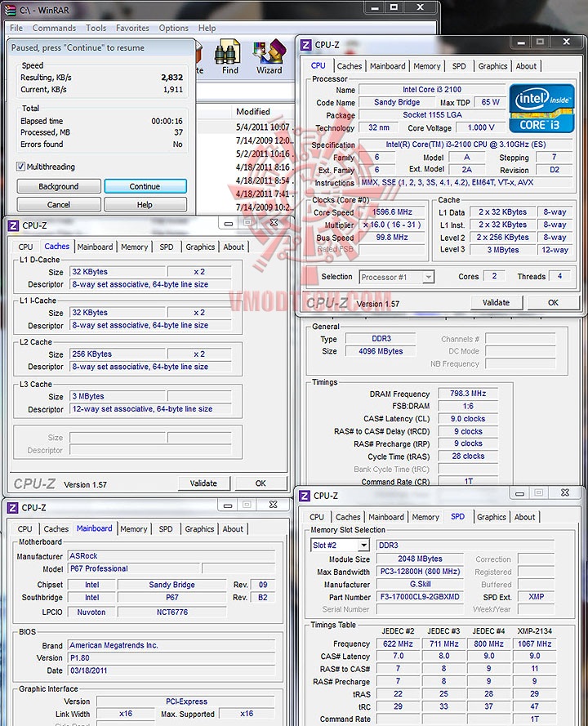Image resolution: width=588 pixels, height=726 pixels.
Task: Click the 03/18/2011 BIOS date field
Action: click(x=171, y=670)
